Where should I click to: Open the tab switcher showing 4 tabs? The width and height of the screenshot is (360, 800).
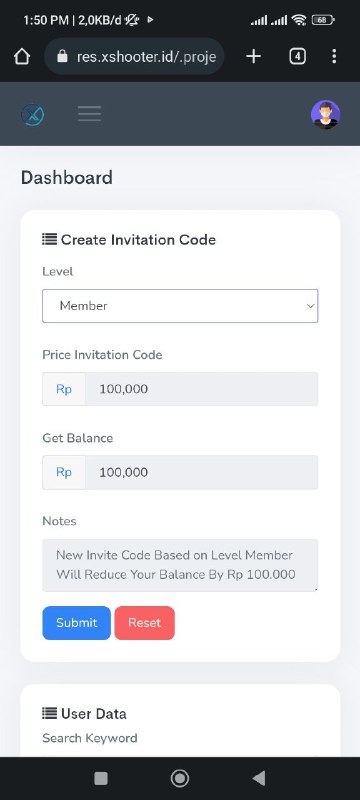297,56
